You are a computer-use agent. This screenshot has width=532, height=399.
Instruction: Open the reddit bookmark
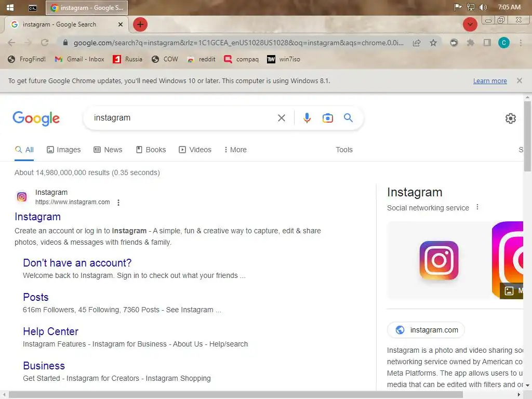pos(201,59)
